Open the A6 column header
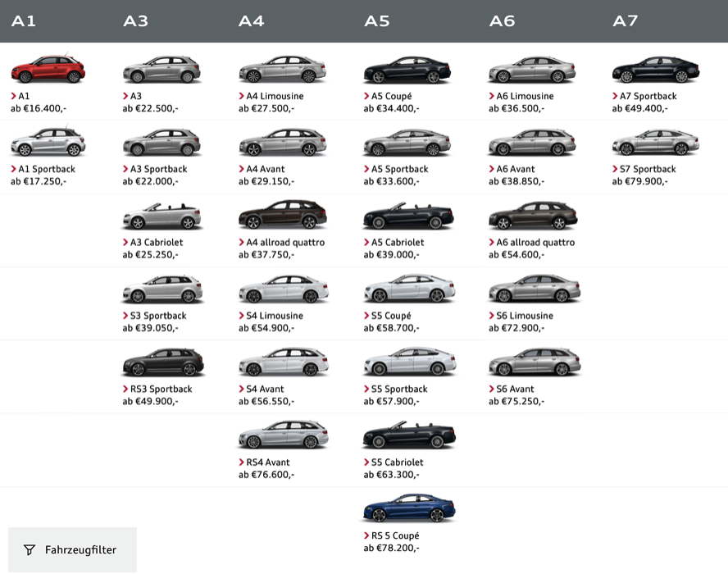Image resolution: width=728 pixels, height=574 pixels. pyautogui.click(x=502, y=21)
